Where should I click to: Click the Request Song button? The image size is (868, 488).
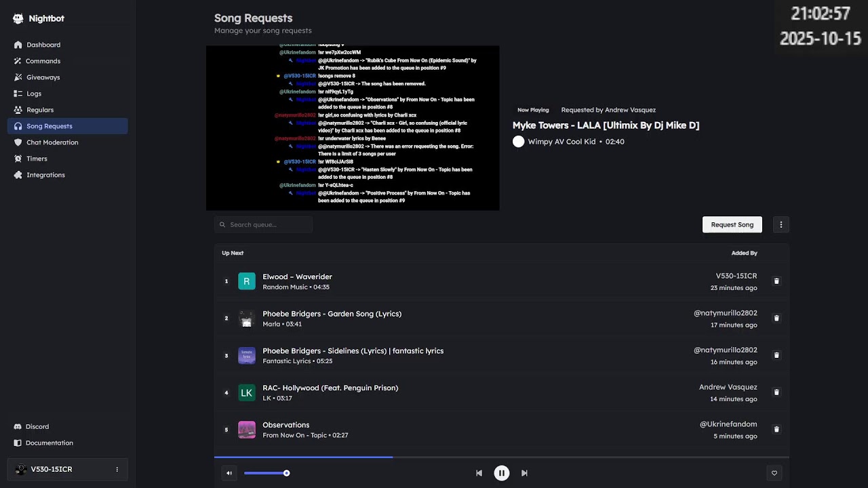click(732, 224)
